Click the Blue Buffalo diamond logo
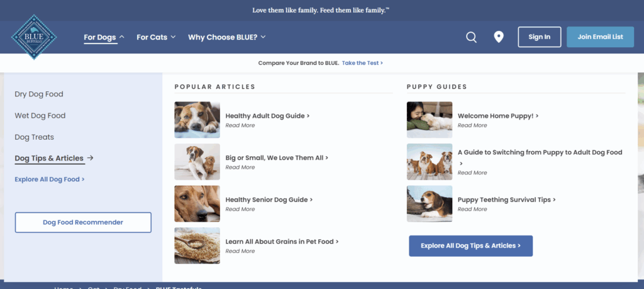The image size is (644, 289). (x=34, y=37)
